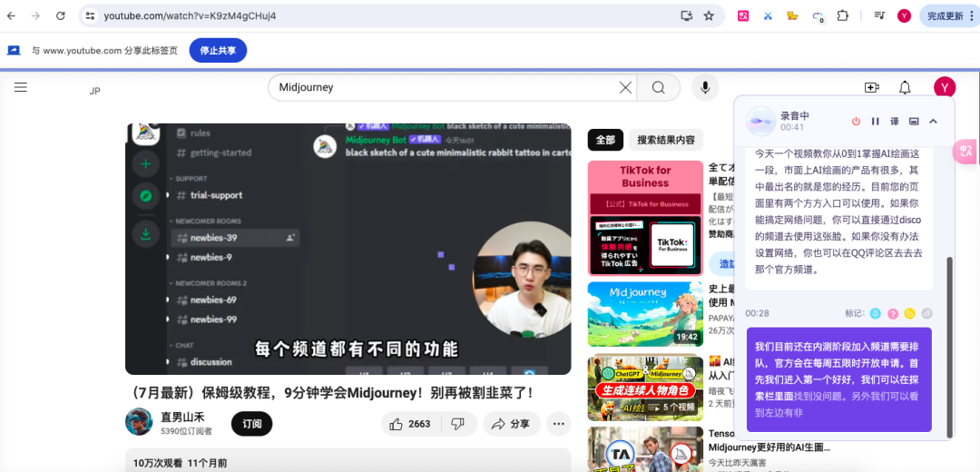Mark segment with yellow checkmark icon
The image size is (980, 472).
point(910,313)
